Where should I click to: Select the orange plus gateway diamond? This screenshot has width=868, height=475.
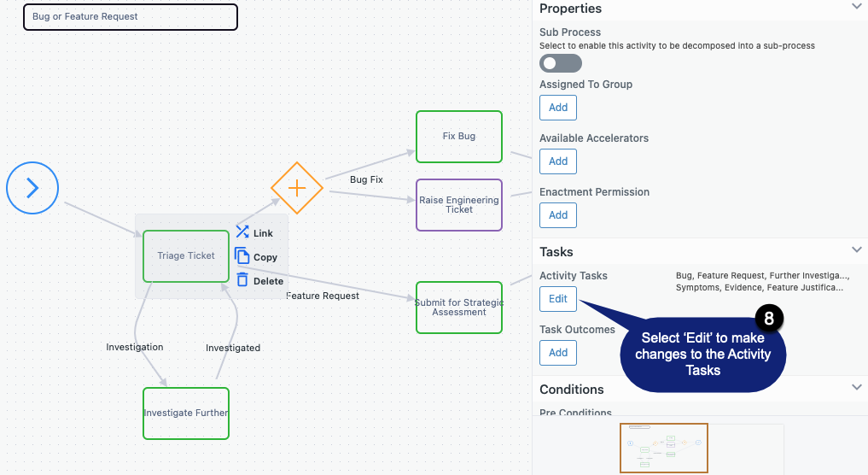click(x=297, y=188)
